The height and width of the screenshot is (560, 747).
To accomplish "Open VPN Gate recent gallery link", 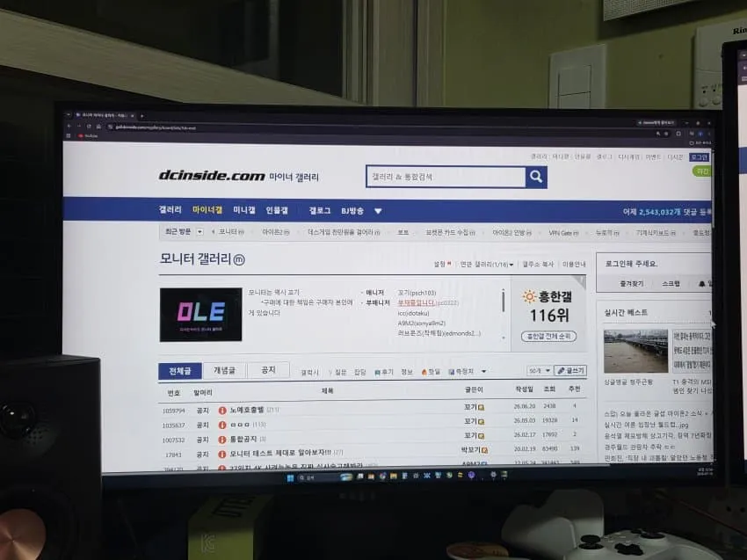I will (563, 233).
